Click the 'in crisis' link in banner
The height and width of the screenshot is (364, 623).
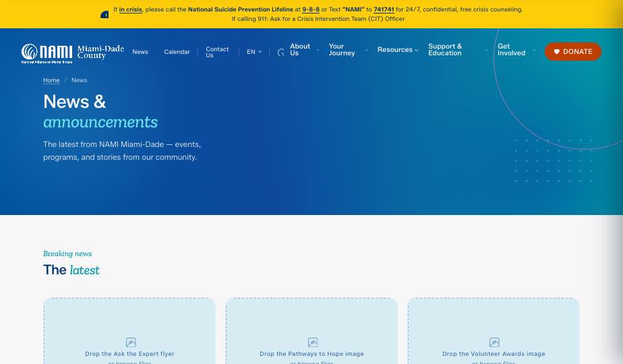[x=130, y=9]
